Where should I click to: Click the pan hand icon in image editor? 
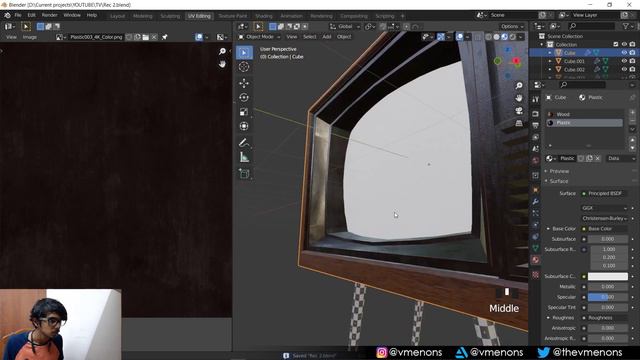point(222,64)
